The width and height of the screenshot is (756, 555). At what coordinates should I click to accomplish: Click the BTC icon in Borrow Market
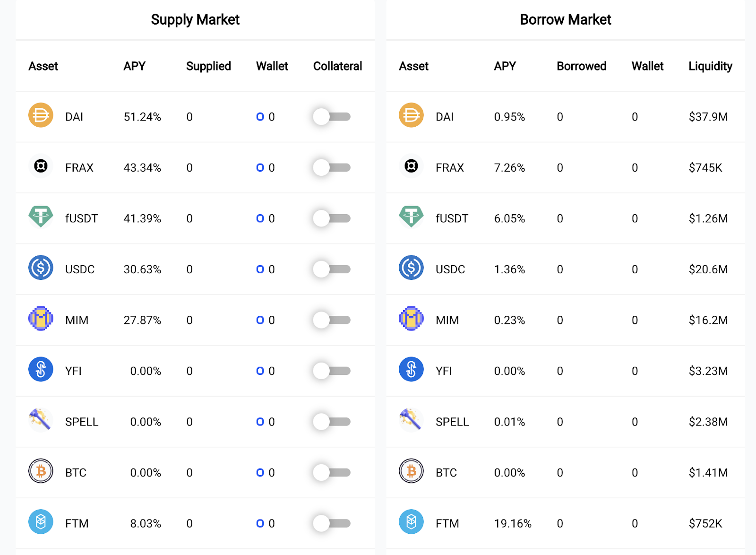(x=411, y=471)
